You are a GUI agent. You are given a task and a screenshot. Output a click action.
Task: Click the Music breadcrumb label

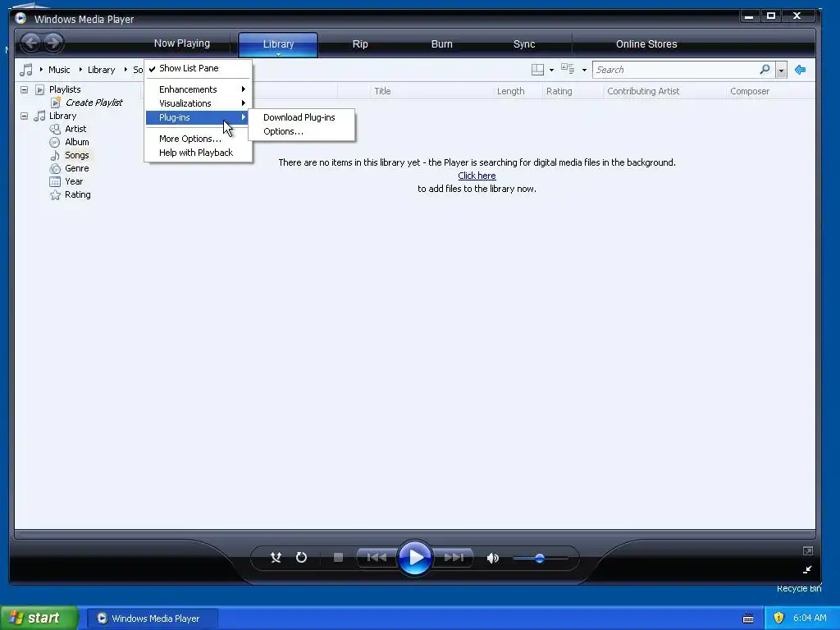(59, 70)
